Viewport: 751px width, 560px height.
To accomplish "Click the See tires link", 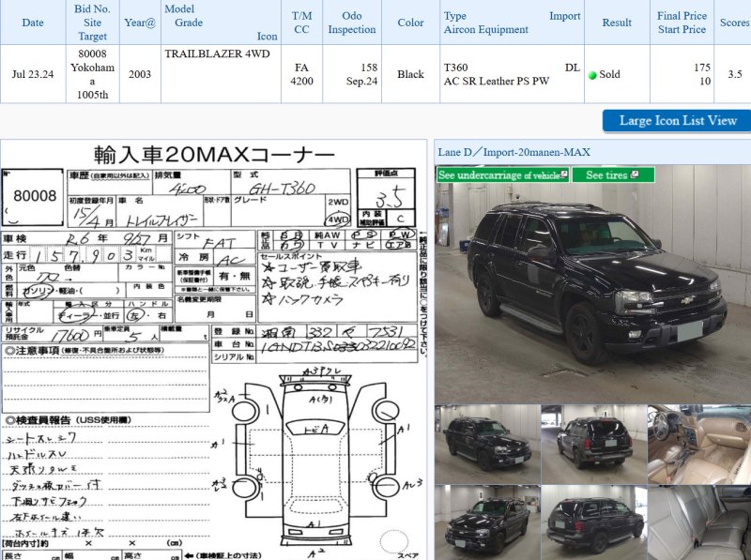I will click(606, 174).
